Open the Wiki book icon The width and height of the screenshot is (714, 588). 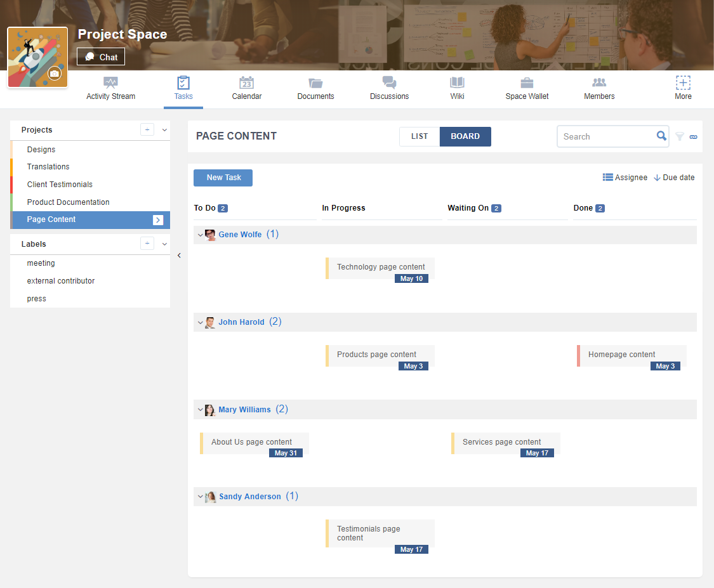[x=457, y=82]
